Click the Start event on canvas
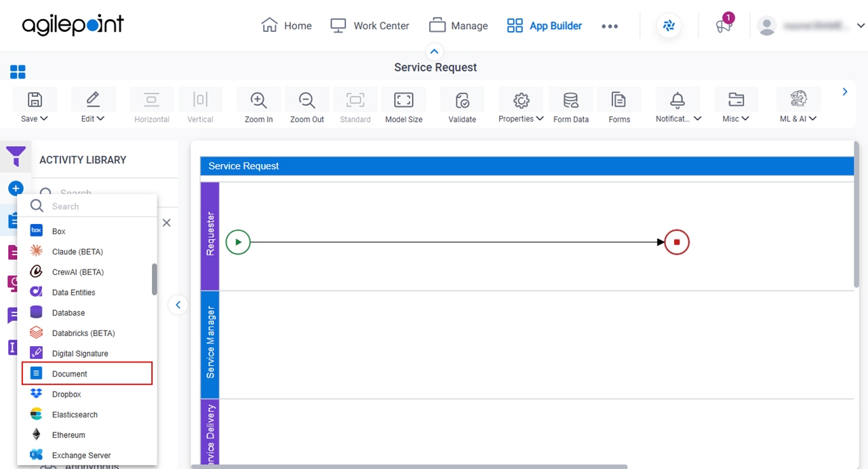Viewport: 868px width, 469px height. [x=238, y=242]
